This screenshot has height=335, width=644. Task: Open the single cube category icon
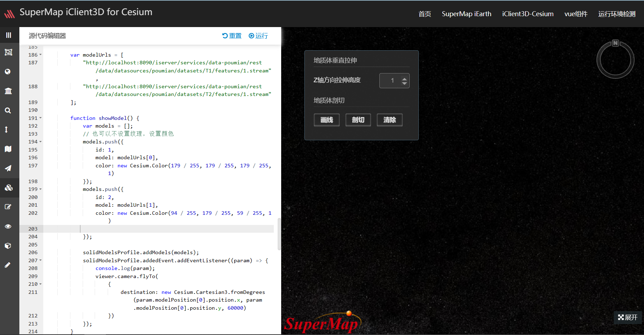8,246
